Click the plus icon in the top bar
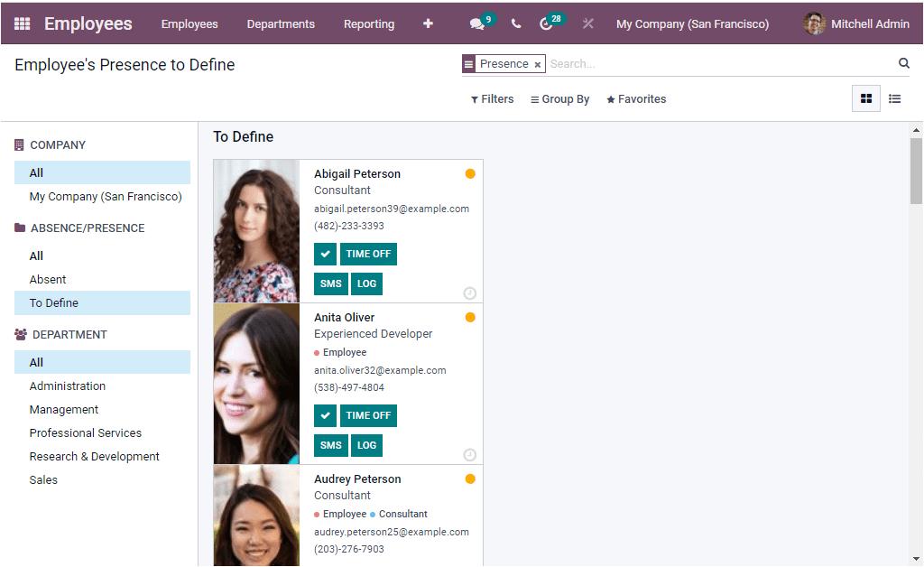The image size is (924, 567). (x=428, y=23)
